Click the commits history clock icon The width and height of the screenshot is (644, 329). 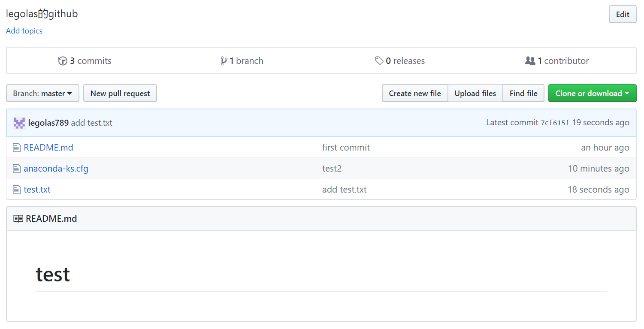[x=63, y=61]
